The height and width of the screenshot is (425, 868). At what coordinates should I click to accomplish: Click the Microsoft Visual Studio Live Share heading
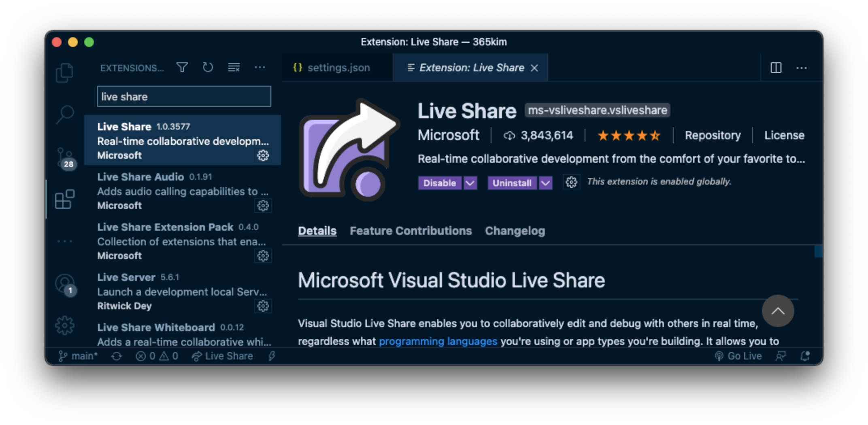click(451, 280)
